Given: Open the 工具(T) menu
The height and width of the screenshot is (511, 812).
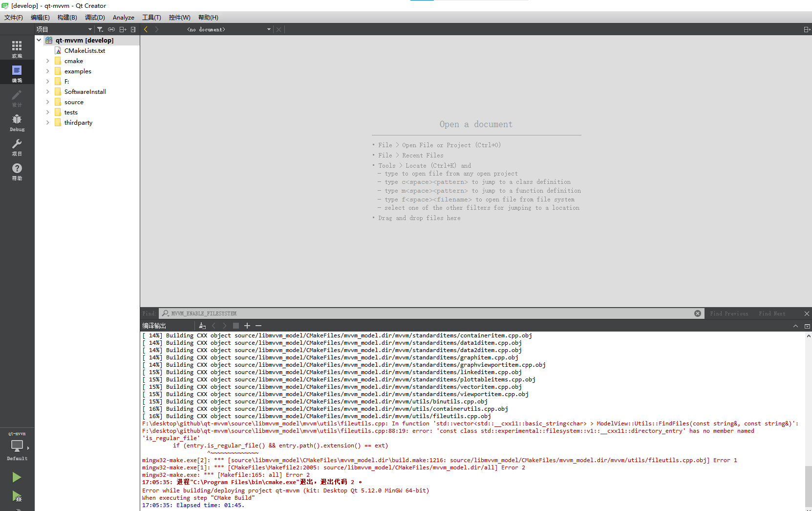Looking at the screenshot, I should [151, 18].
